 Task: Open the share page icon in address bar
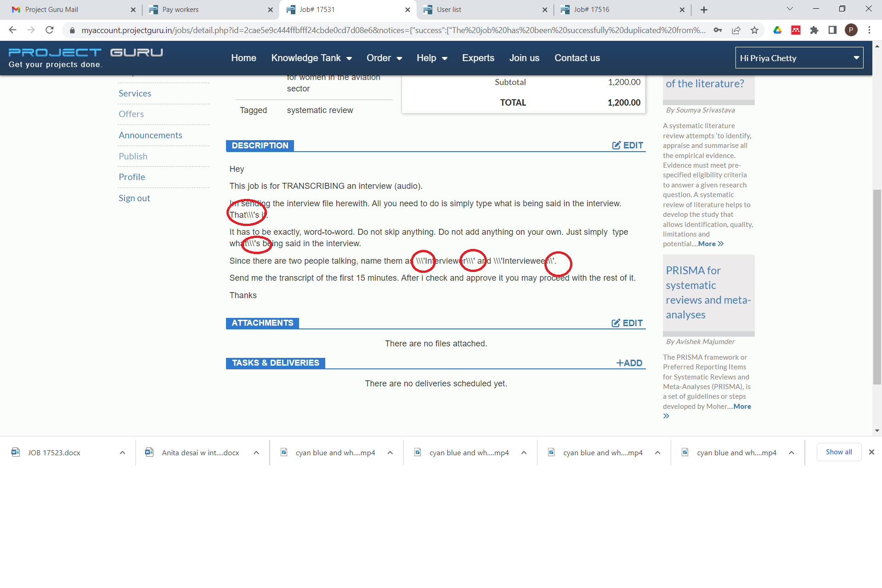(736, 30)
